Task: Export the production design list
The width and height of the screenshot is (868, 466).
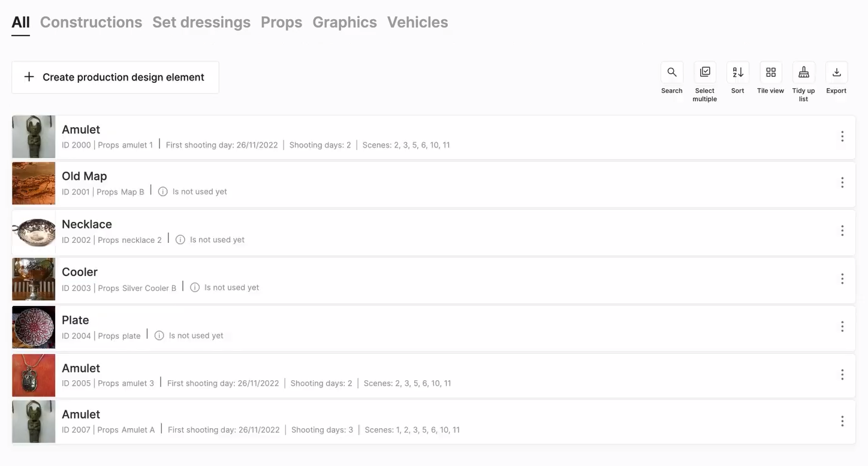Action: tap(836, 73)
